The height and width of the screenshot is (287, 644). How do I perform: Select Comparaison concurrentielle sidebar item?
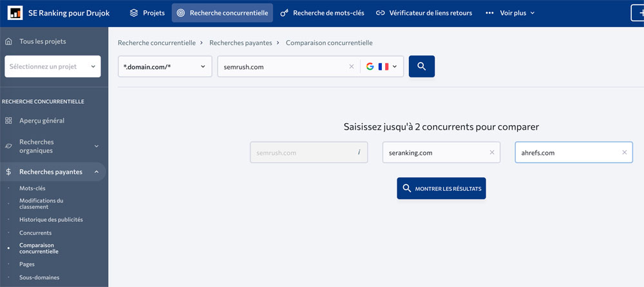39,248
